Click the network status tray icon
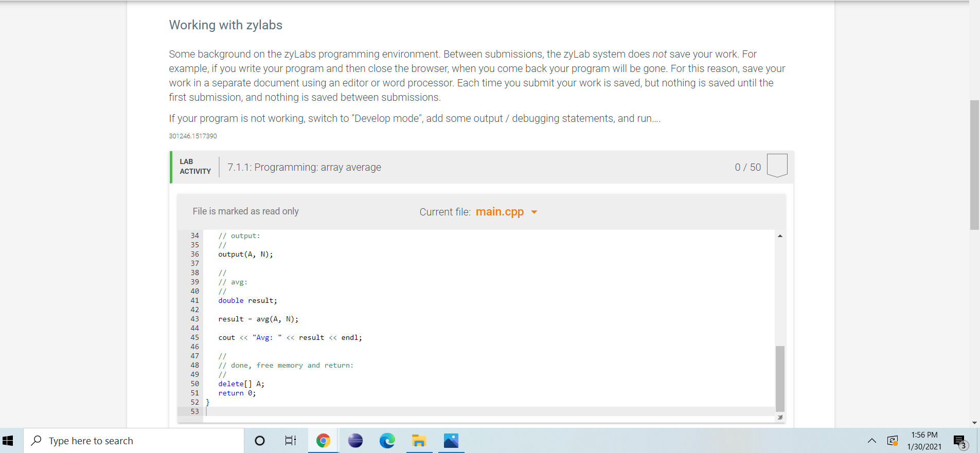Image resolution: width=980 pixels, height=453 pixels. tap(893, 441)
